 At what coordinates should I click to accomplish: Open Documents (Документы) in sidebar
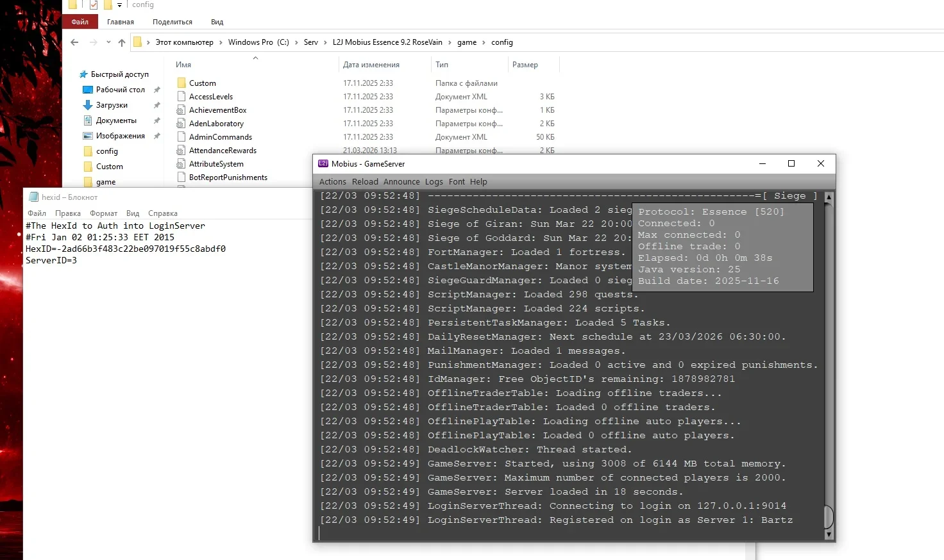coord(116,120)
